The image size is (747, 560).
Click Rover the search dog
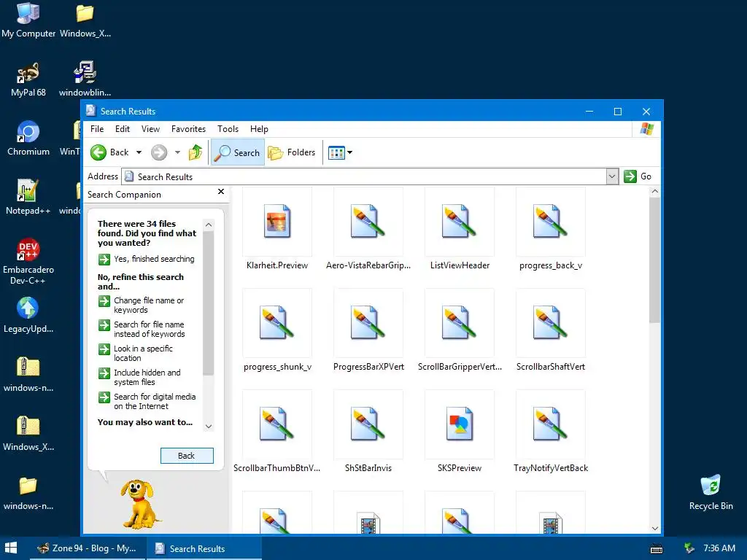point(139,504)
